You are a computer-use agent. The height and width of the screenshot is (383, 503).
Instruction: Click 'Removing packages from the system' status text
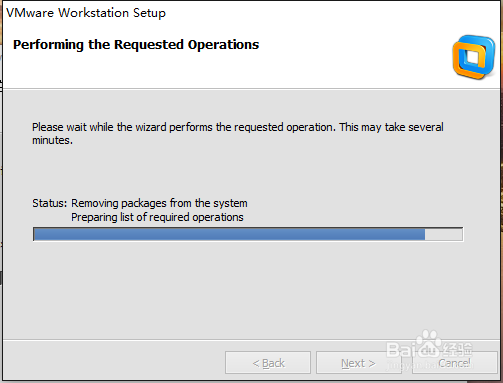[159, 203]
